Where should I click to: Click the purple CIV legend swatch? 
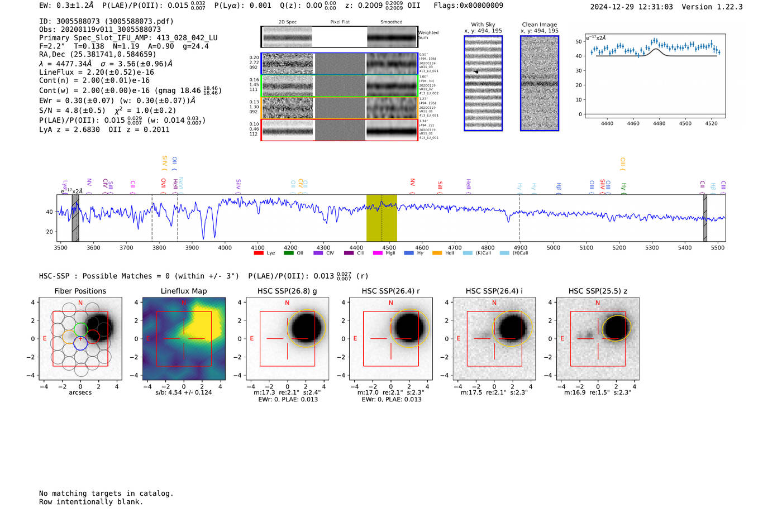318,253
